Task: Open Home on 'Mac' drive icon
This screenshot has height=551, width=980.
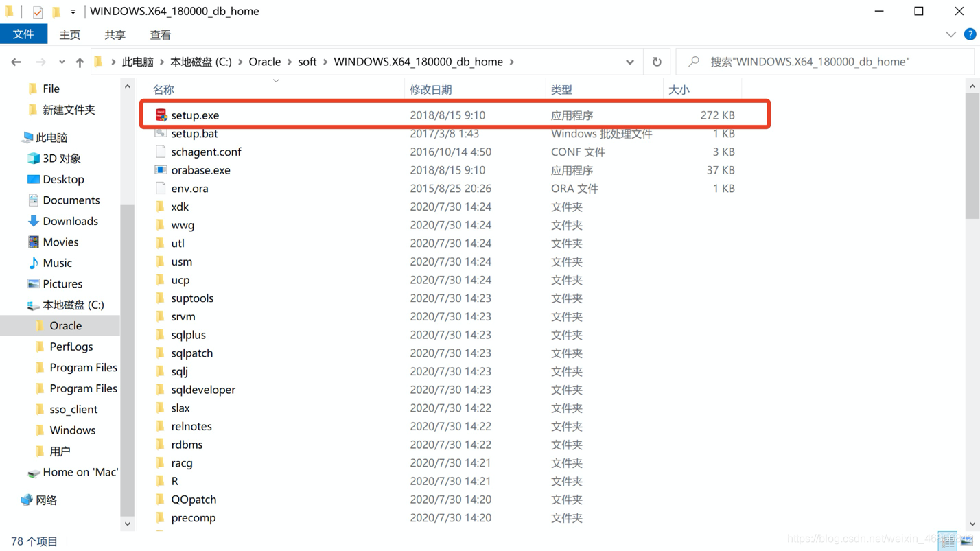Action: point(33,473)
